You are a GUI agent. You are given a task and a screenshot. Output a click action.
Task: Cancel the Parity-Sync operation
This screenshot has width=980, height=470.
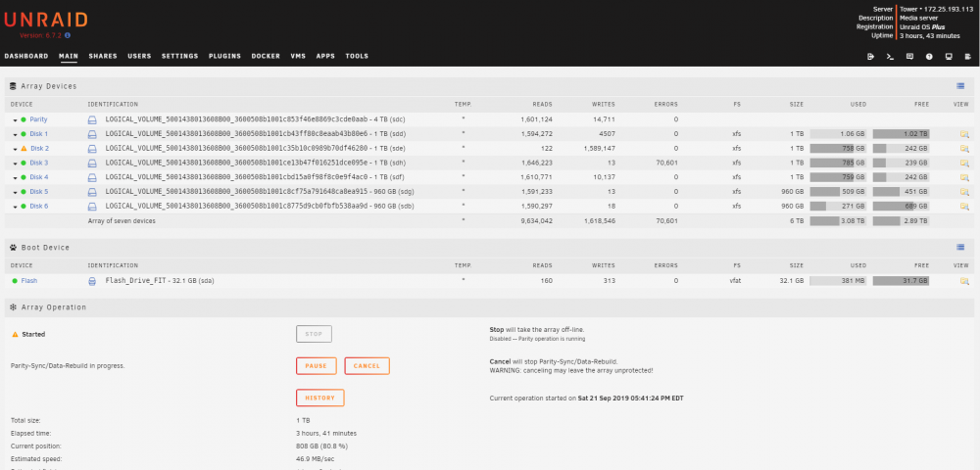[367, 366]
